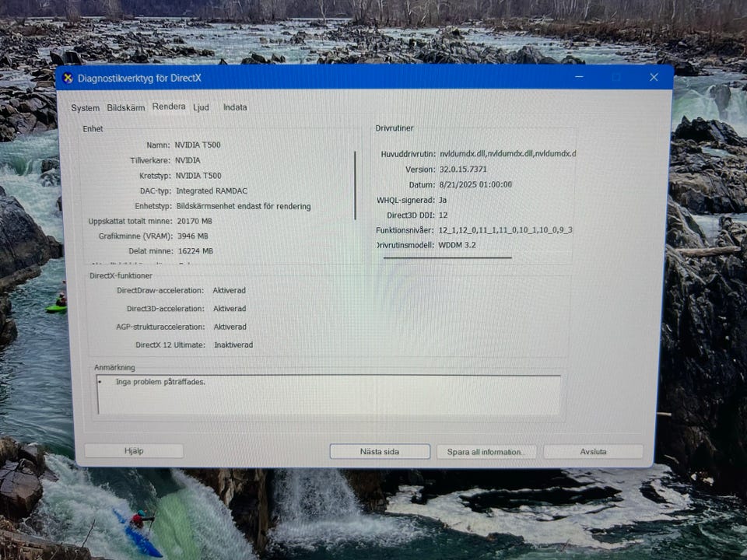Select the Rendera tab
747x560 pixels.
click(x=169, y=107)
